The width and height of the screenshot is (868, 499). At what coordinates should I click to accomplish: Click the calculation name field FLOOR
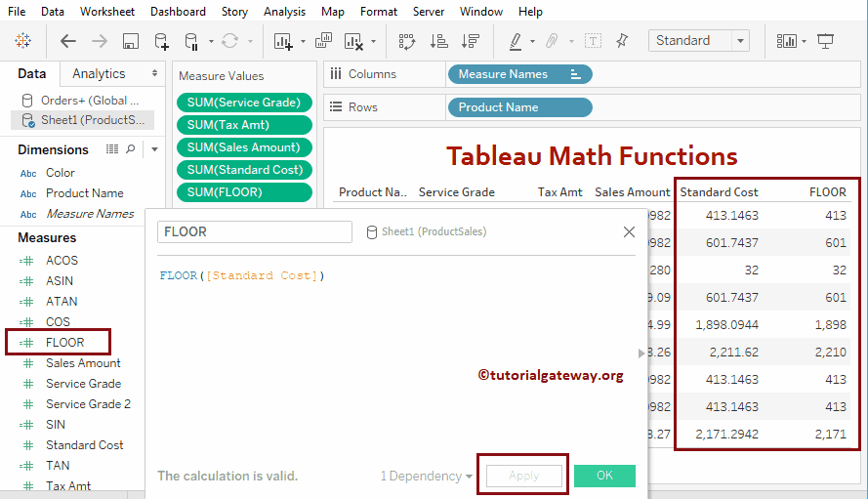(255, 231)
